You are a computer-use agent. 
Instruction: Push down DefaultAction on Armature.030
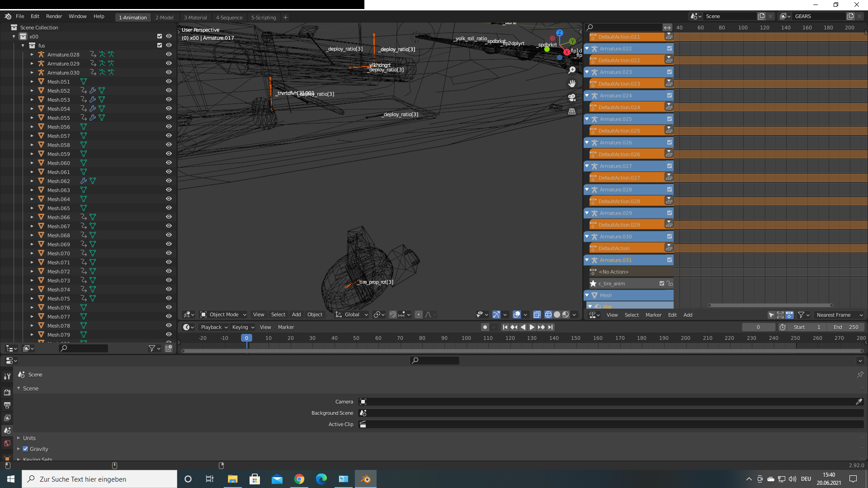669,248
